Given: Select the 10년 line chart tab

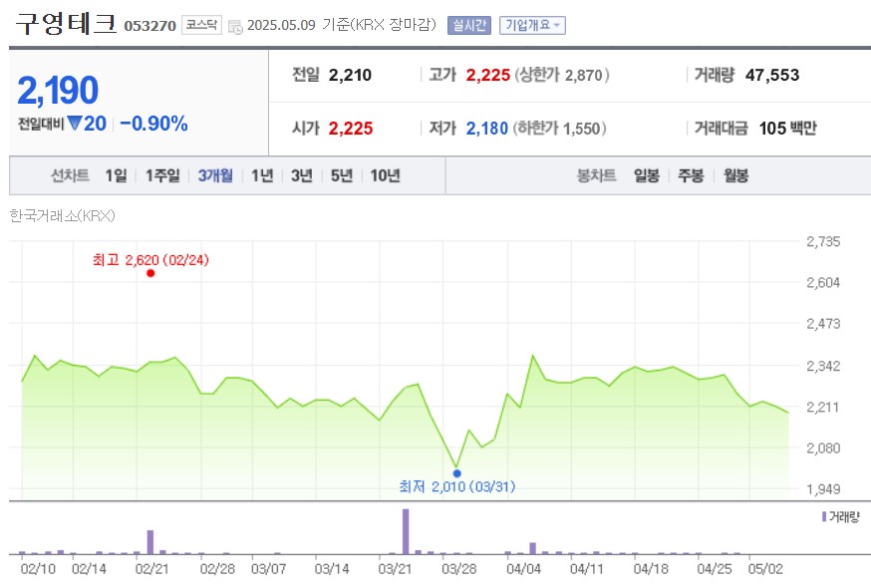Looking at the screenshot, I should click(x=386, y=175).
